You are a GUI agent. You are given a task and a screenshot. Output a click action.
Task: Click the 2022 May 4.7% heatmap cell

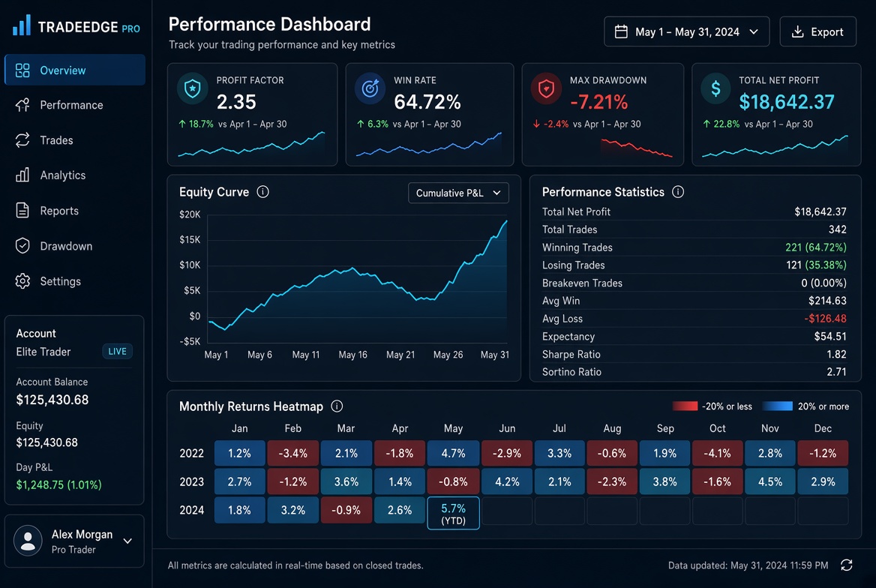453,453
